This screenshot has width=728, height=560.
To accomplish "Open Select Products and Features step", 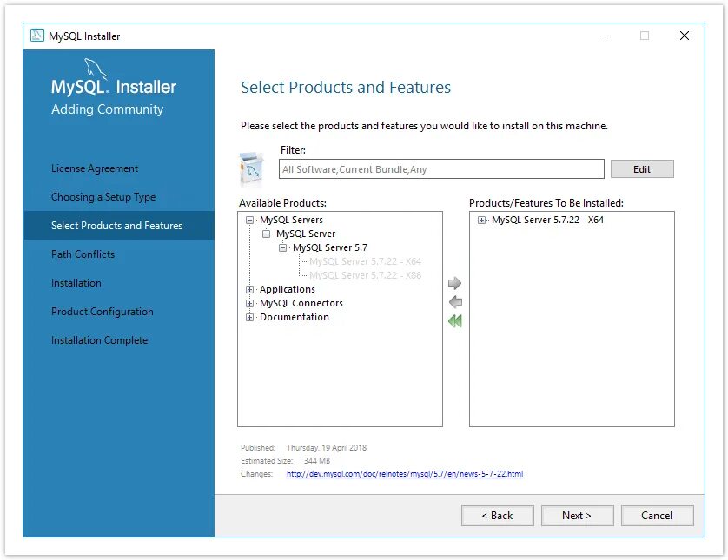I will [117, 226].
